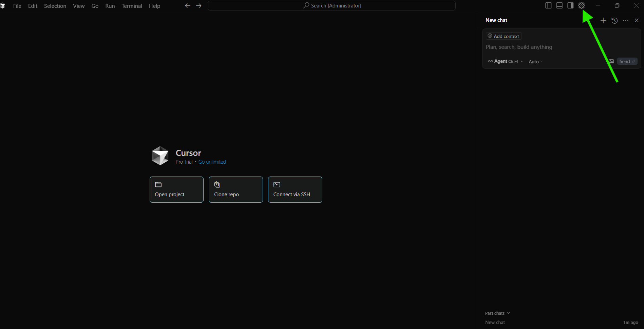644x329 pixels.
Task: Navigate back with left arrow
Action: click(187, 6)
